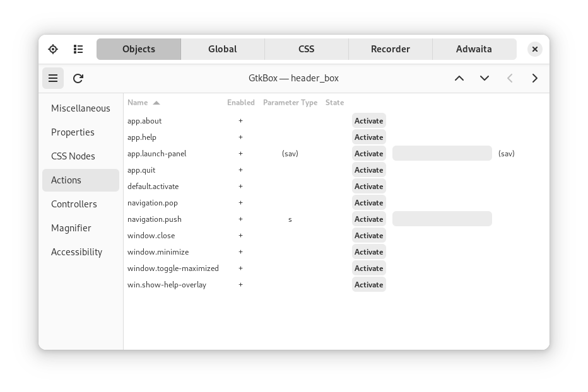Click the navigation.push parameter entry
Viewport: 588px width, 392px height.
[442, 219]
